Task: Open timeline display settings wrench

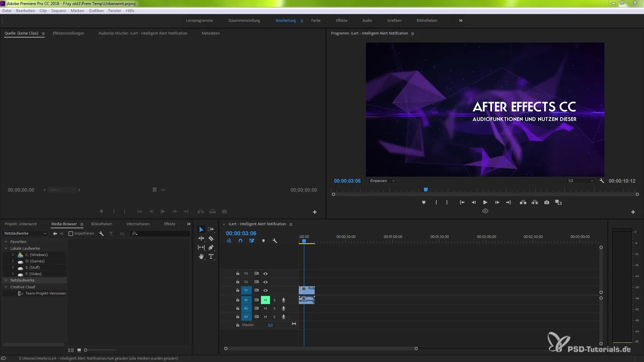Action: click(x=275, y=241)
